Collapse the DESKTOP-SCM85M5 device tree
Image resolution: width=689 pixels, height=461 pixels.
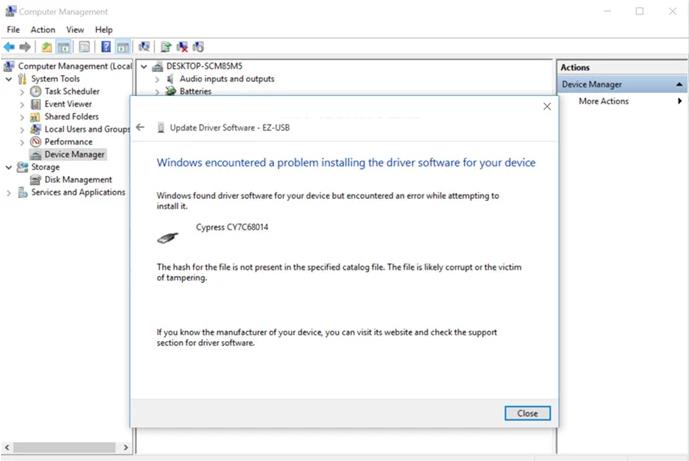point(144,66)
